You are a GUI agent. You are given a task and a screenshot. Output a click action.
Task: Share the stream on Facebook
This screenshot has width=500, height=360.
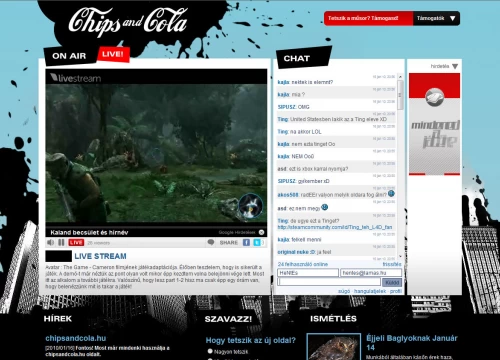click(246, 242)
